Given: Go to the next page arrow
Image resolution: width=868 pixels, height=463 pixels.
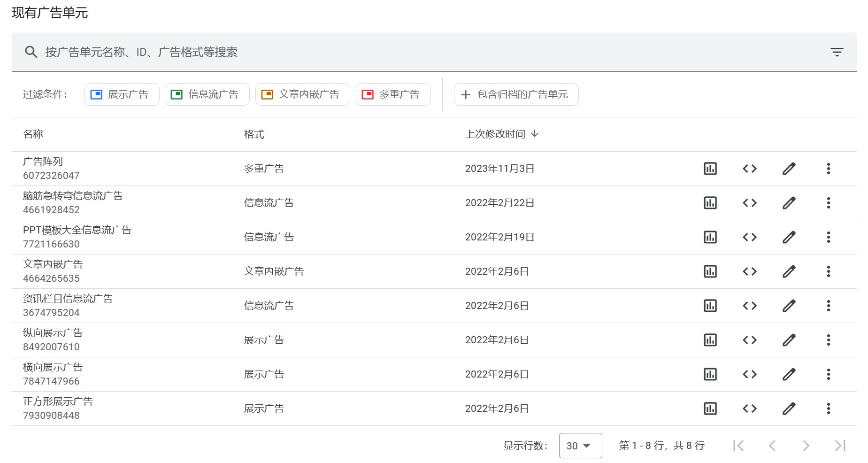Looking at the screenshot, I should pos(806,446).
